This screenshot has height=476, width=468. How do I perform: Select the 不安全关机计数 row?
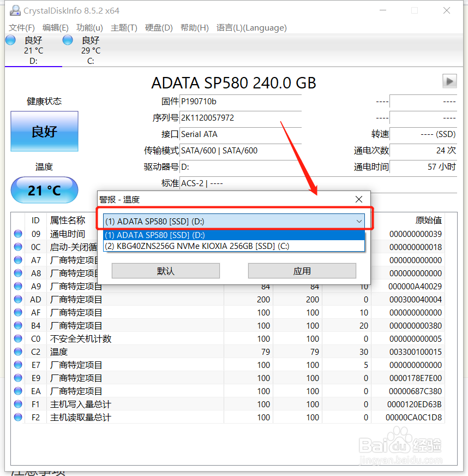click(x=229, y=338)
